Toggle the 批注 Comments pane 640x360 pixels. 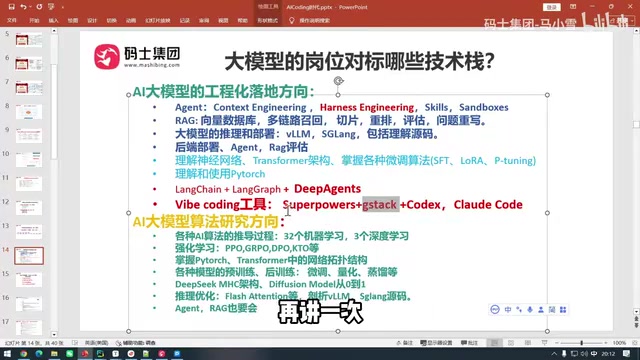pyautogui.click(x=469, y=343)
